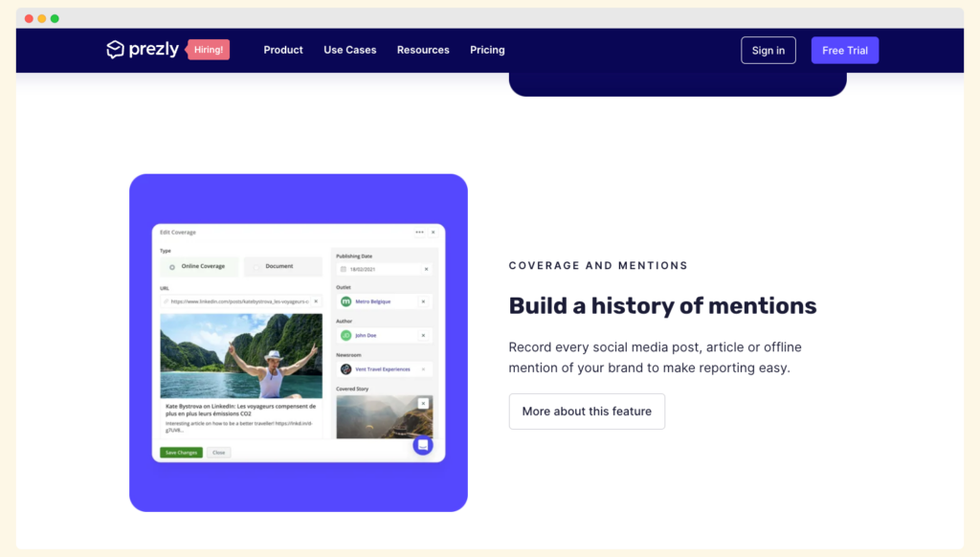Open the three-dot options menu in Edit Coverage

click(419, 233)
